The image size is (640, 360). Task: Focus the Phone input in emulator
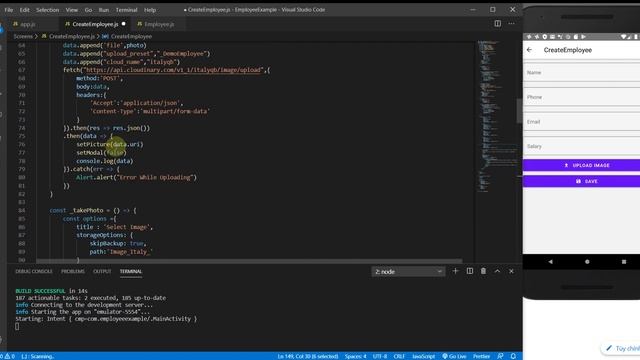[582, 97]
